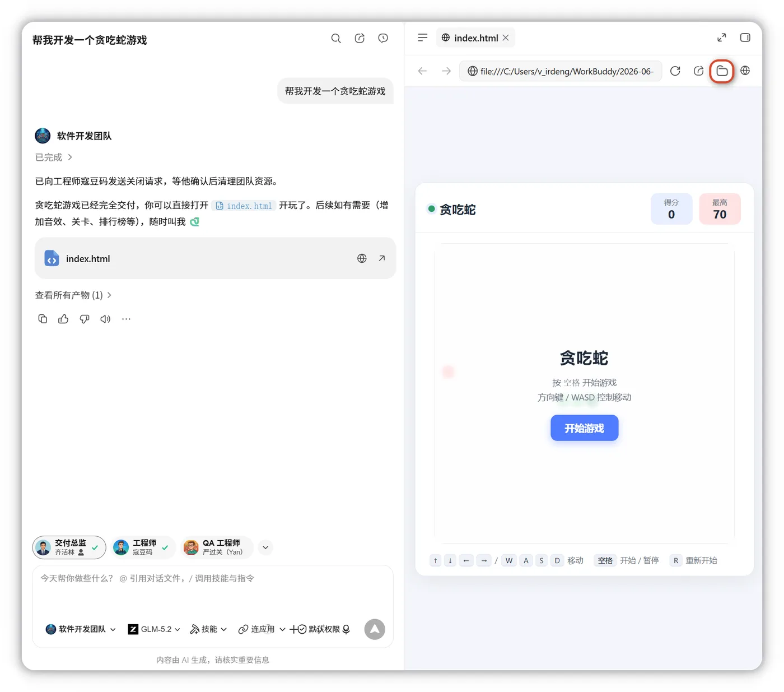This screenshot has height=692, width=784.
Task: Click the file URL address bar
Action: pyautogui.click(x=561, y=71)
